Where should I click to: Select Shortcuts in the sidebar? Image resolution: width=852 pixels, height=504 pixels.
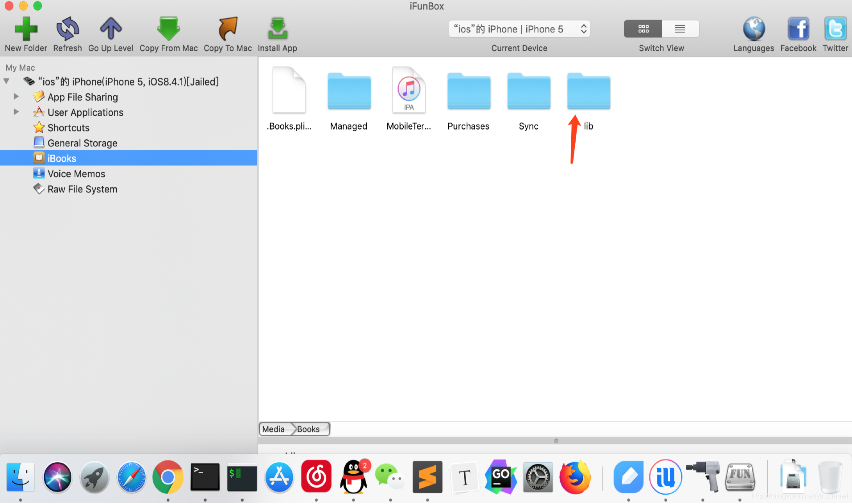(68, 128)
